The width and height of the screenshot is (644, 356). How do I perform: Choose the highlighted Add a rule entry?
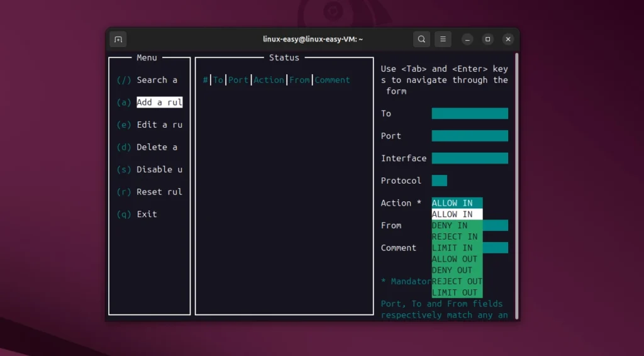point(159,103)
